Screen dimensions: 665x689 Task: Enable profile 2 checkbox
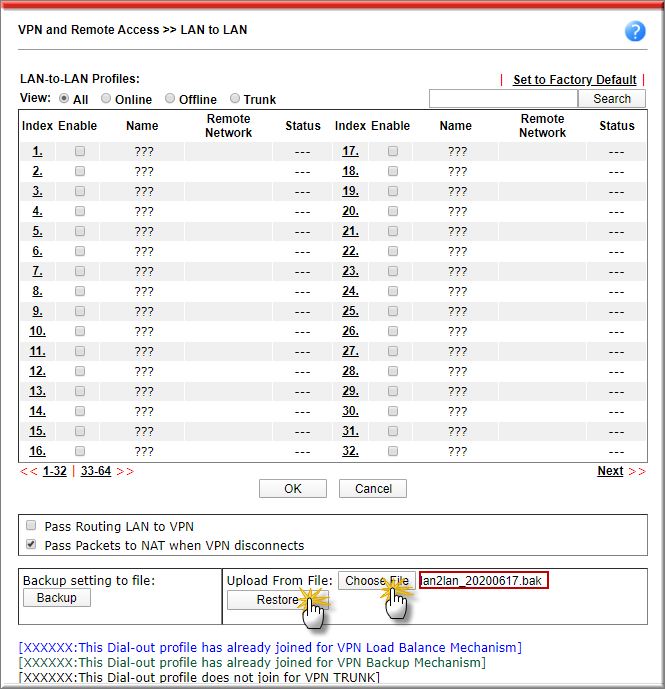pos(80,171)
